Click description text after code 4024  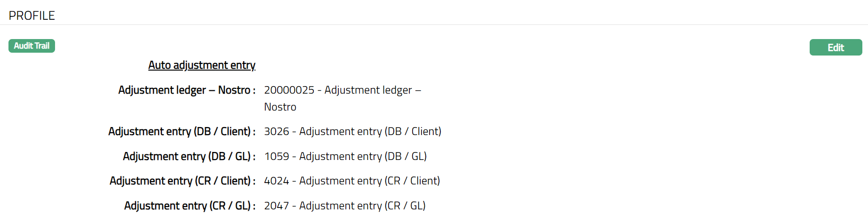tap(369, 181)
